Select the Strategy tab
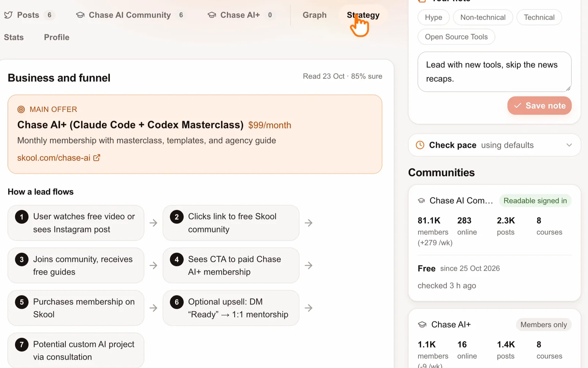The image size is (588, 368). [x=363, y=15]
